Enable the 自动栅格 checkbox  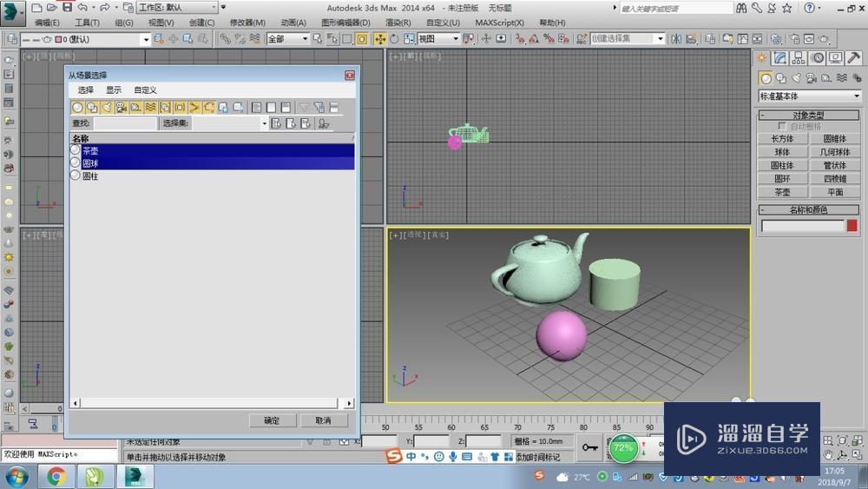[x=782, y=126]
